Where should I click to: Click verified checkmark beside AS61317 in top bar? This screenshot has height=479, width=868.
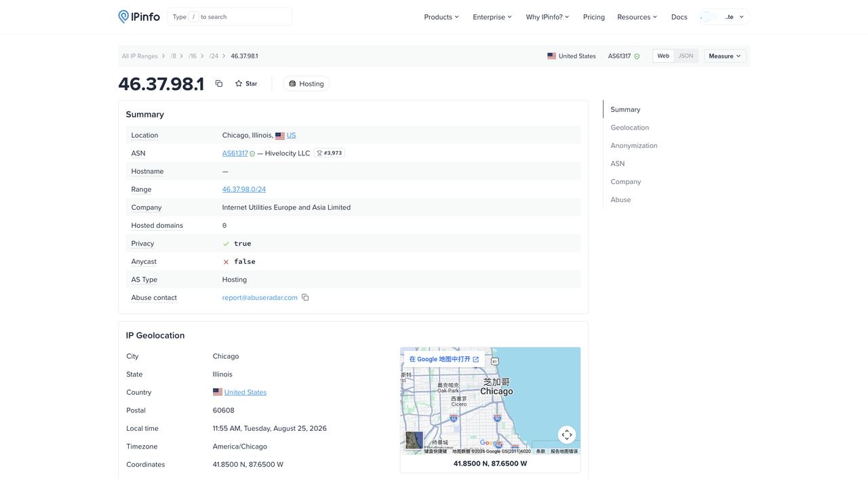637,56
